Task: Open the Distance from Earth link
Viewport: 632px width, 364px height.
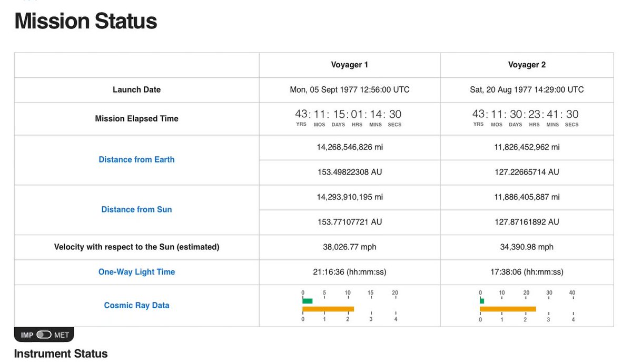Action: coord(136,159)
